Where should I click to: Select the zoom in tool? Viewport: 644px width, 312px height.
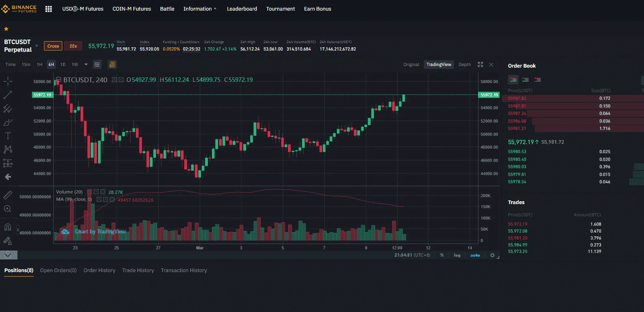tap(8, 209)
